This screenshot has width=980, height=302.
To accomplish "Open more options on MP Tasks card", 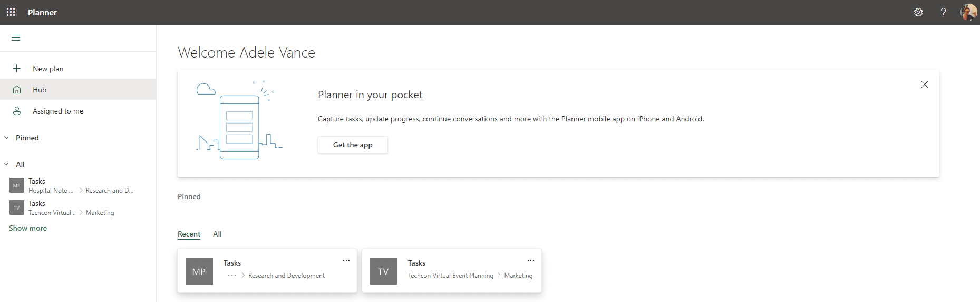I will tap(346, 260).
